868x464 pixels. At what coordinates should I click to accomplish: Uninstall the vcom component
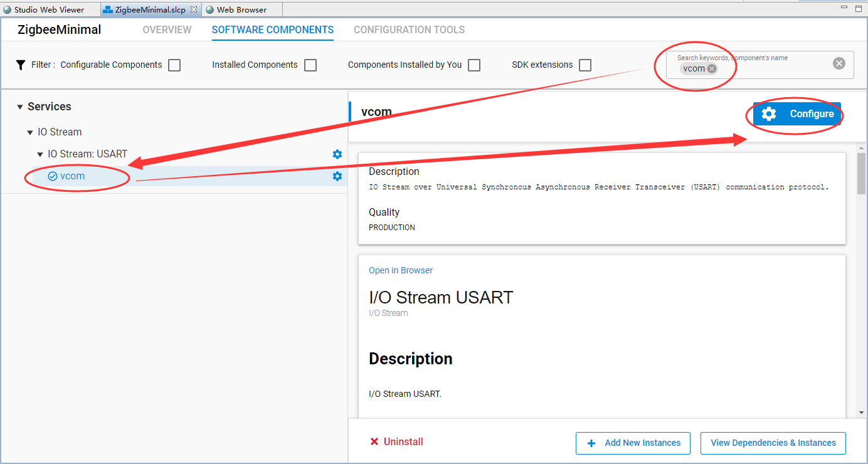pyautogui.click(x=396, y=442)
